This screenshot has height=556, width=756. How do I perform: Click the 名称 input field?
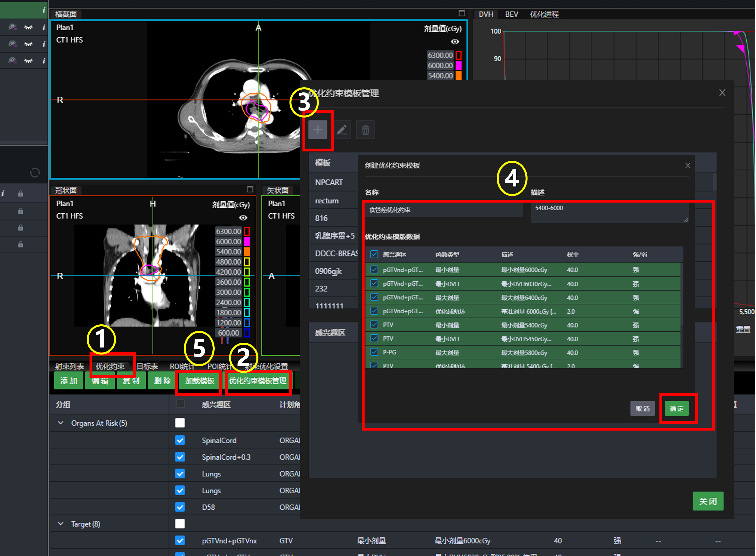(444, 210)
